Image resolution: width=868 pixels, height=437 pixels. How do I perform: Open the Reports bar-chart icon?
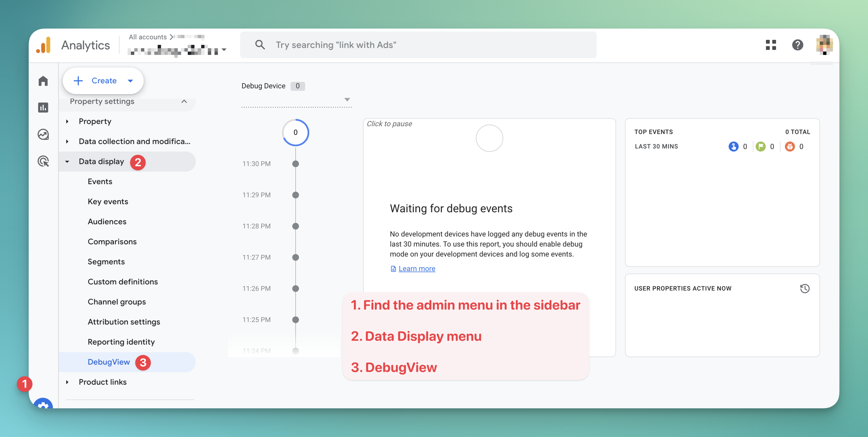(x=43, y=108)
